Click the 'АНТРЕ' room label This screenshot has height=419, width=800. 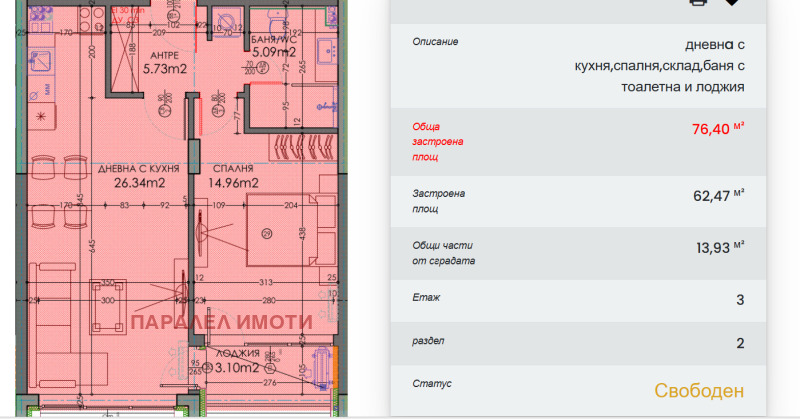(x=165, y=55)
